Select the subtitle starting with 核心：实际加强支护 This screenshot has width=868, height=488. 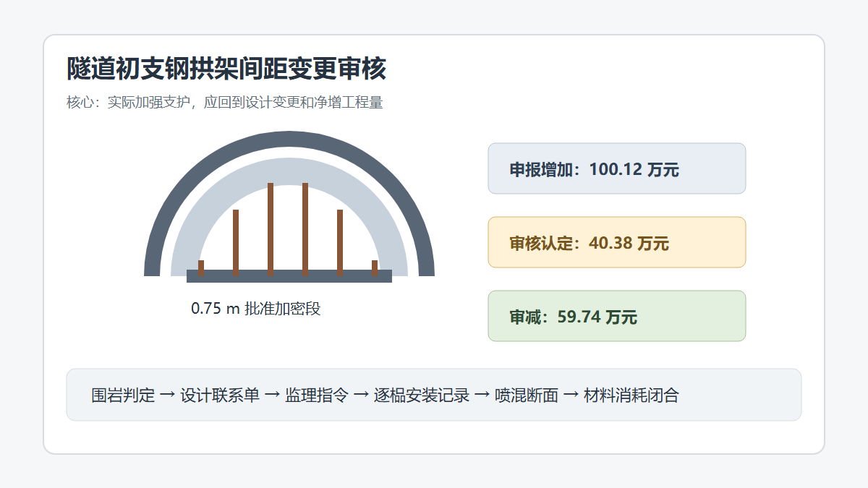225,103
